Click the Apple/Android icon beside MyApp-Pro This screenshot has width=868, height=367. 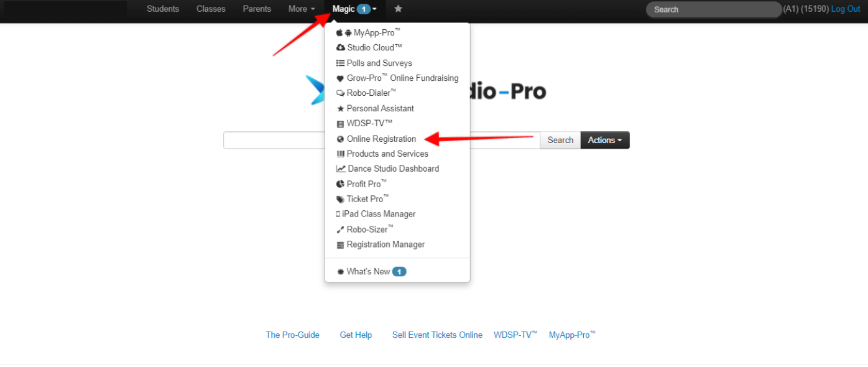tap(344, 33)
